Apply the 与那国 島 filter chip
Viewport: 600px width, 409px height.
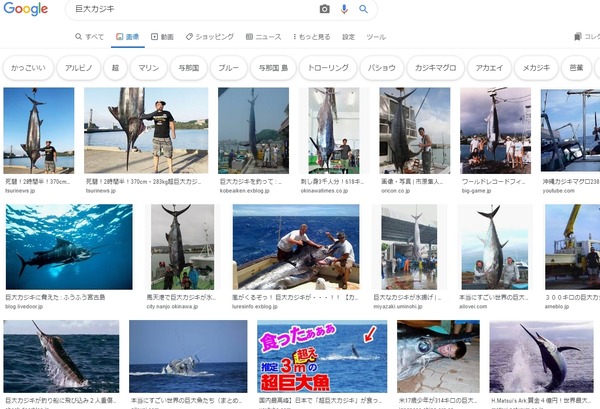click(273, 68)
